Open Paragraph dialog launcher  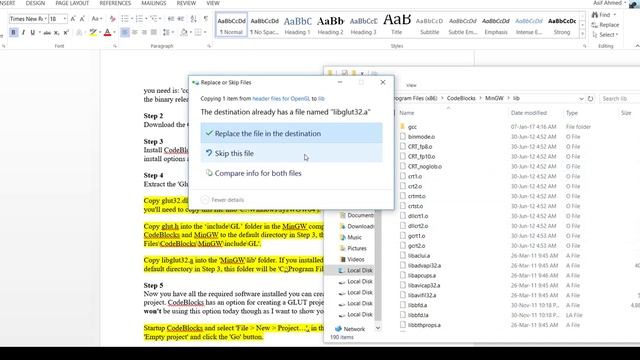(x=209, y=46)
